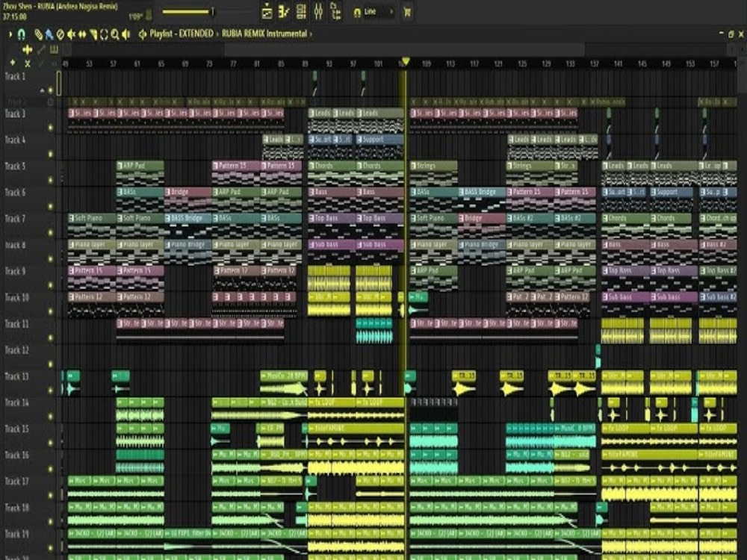
Task: Click the 37:15:00 time readout
Action: pos(15,16)
